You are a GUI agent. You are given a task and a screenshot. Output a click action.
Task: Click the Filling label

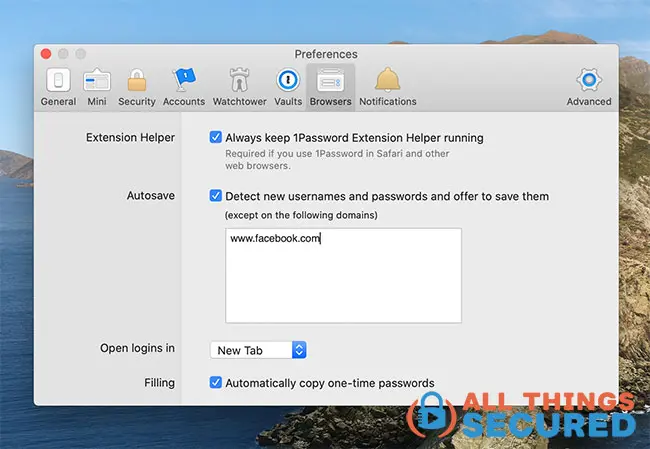tap(159, 382)
